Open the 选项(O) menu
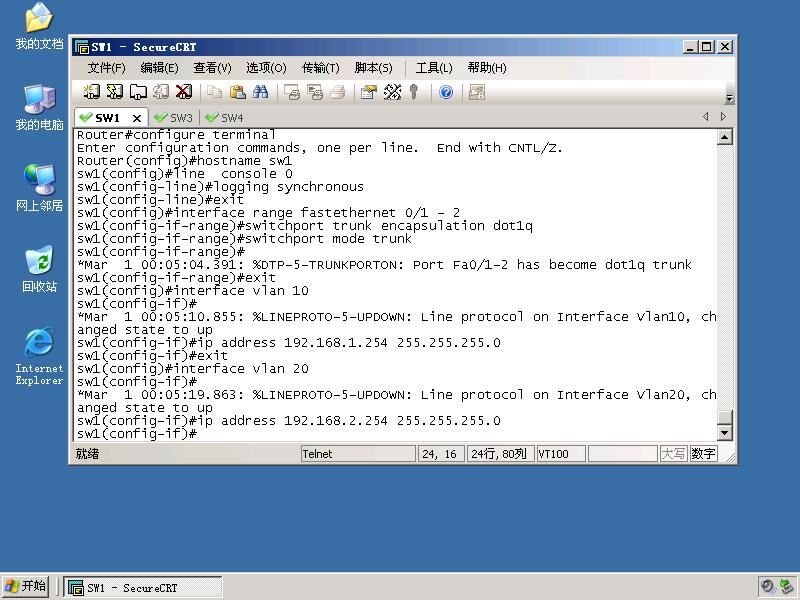Screen dimensions: 800x600 click(x=266, y=68)
